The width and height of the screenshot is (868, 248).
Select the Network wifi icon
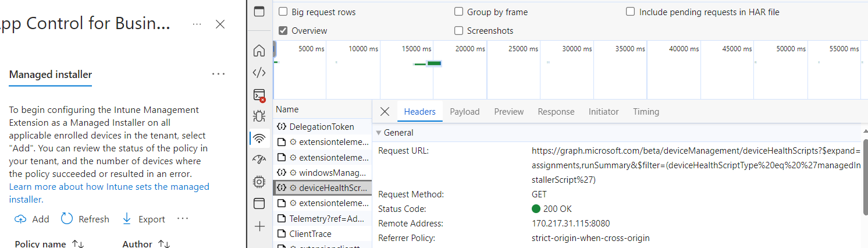(x=259, y=139)
